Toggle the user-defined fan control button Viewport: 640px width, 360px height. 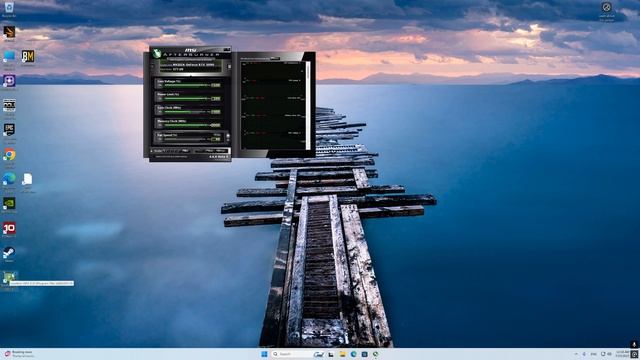click(228, 136)
